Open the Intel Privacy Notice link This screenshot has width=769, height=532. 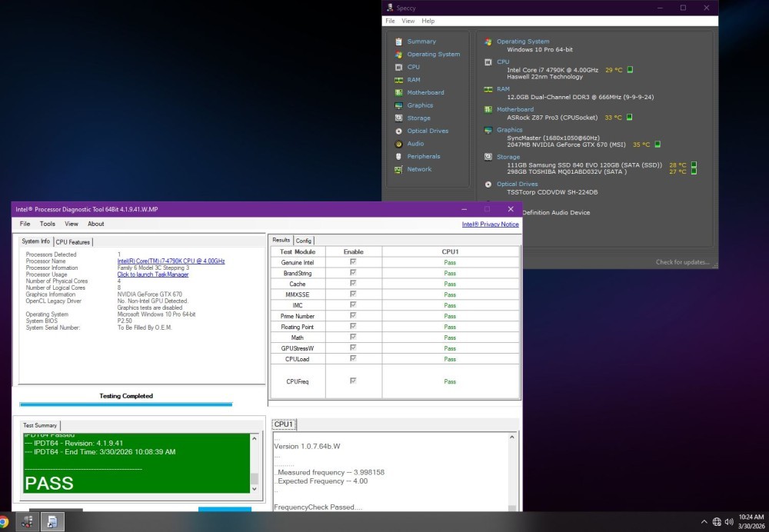pos(490,224)
